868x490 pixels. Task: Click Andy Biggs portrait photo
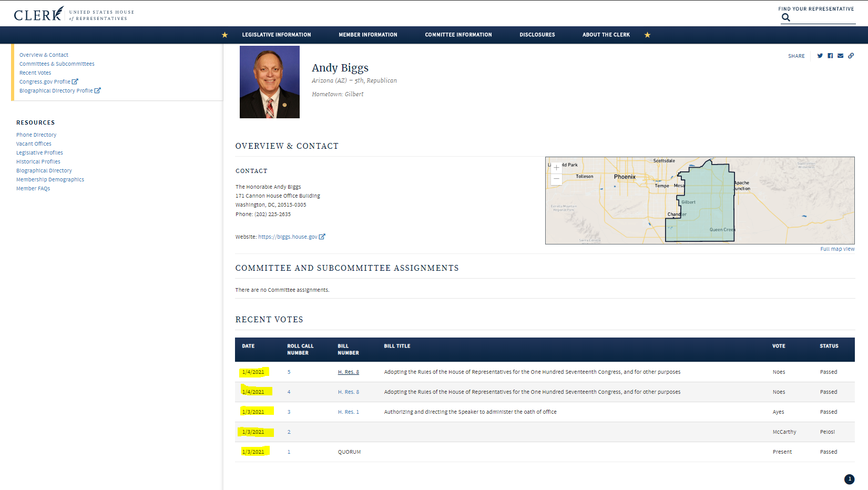(270, 82)
